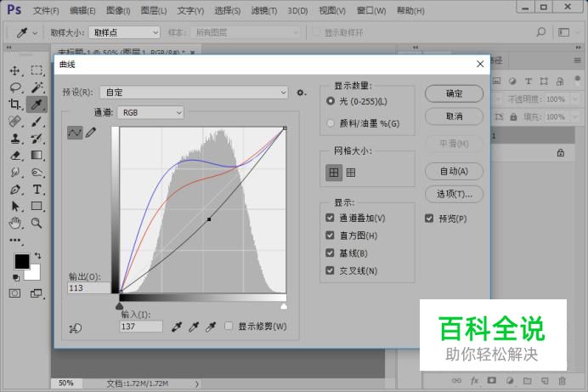Click the white point eyedropper in Curves

click(x=211, y=327)
